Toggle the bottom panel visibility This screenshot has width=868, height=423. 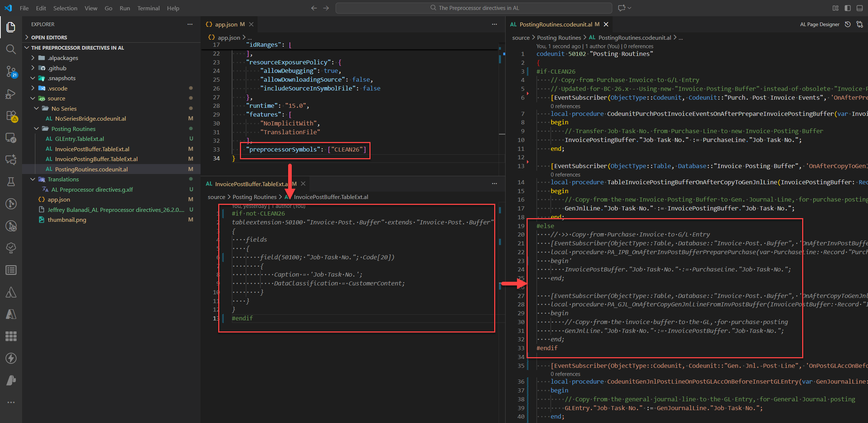860,8
